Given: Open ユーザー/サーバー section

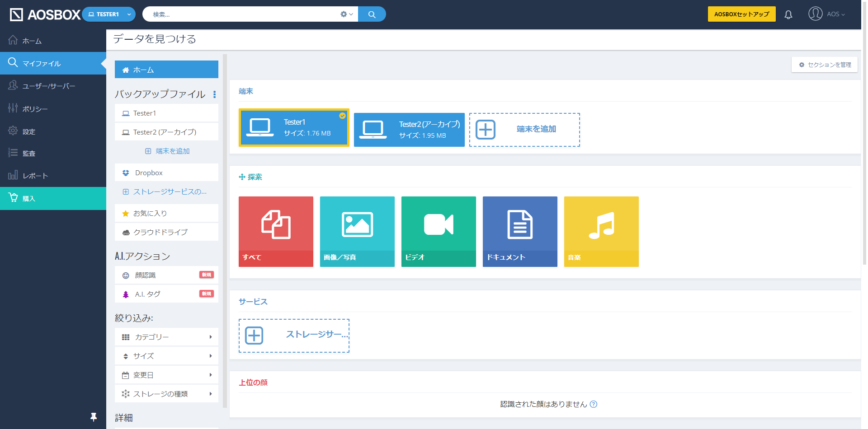Looking at the screenshot, I should [x=53, y=86].
